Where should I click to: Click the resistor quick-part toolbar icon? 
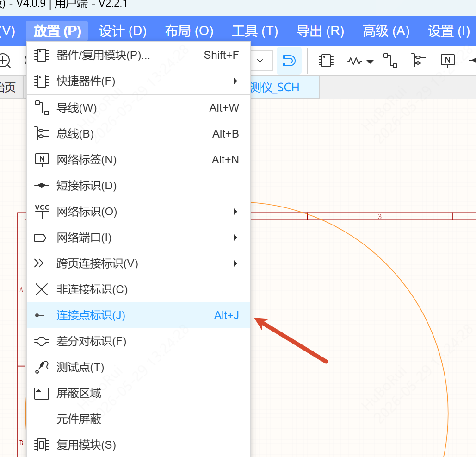tap(355, 62)
